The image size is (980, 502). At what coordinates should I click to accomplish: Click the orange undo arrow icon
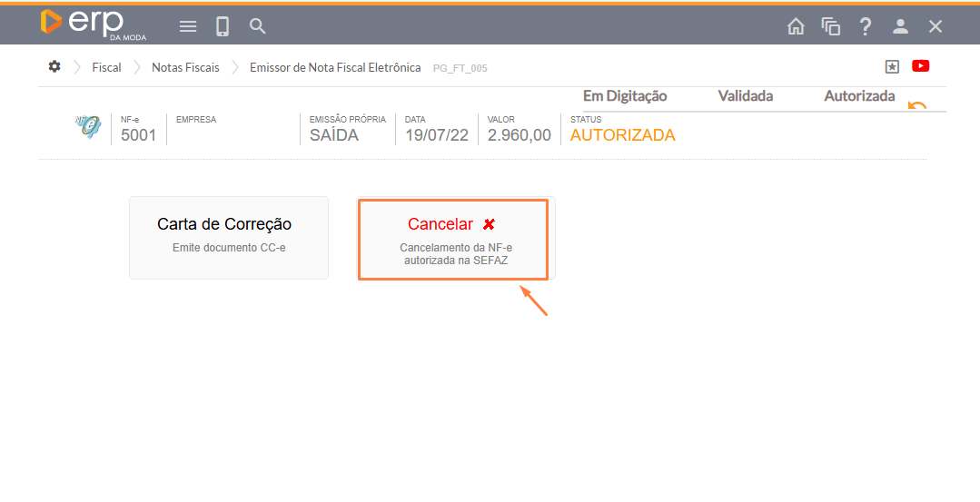click(917, 105)
